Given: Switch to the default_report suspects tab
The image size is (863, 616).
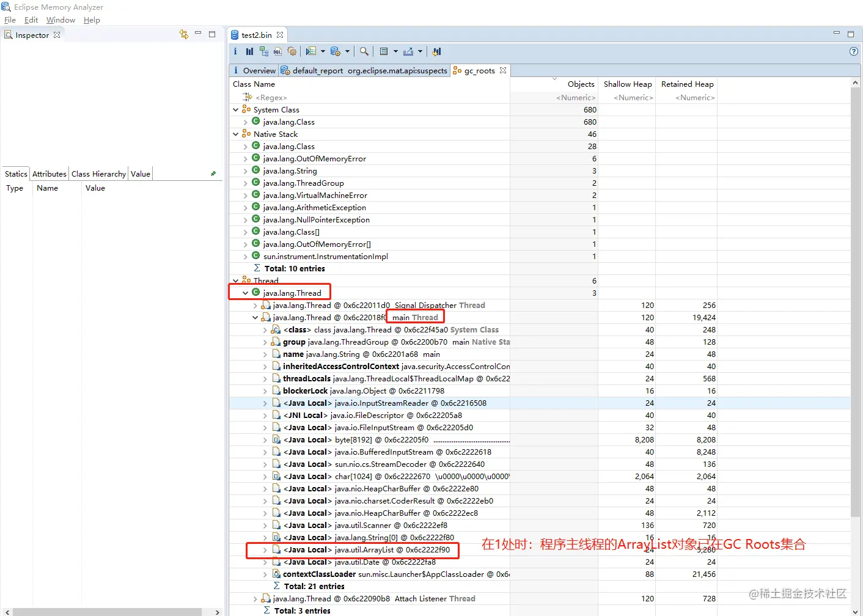Looking at the screenshot, I should click(x=364, y=70).
